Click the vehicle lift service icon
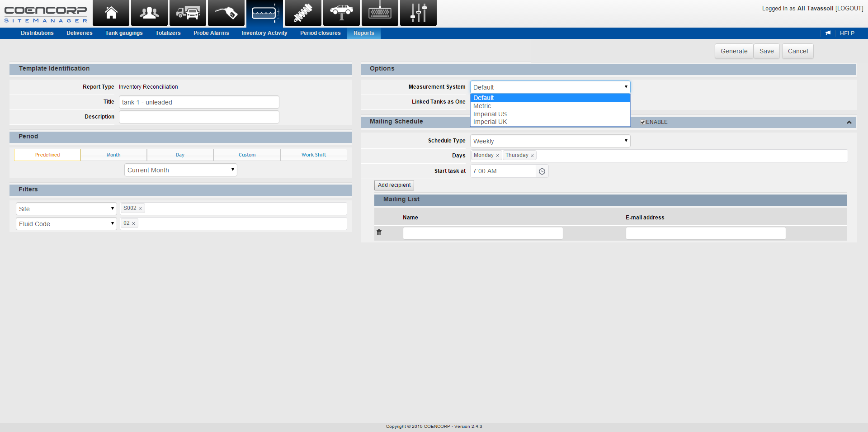Image resolution: width=868 pixels, height=432 pixels. pos(341,13)
